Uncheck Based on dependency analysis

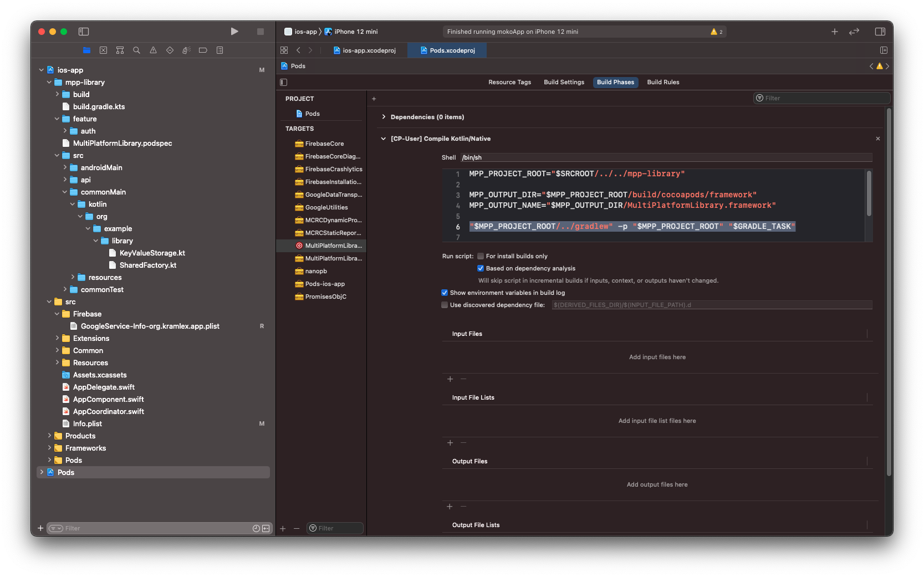coord(481,268)
